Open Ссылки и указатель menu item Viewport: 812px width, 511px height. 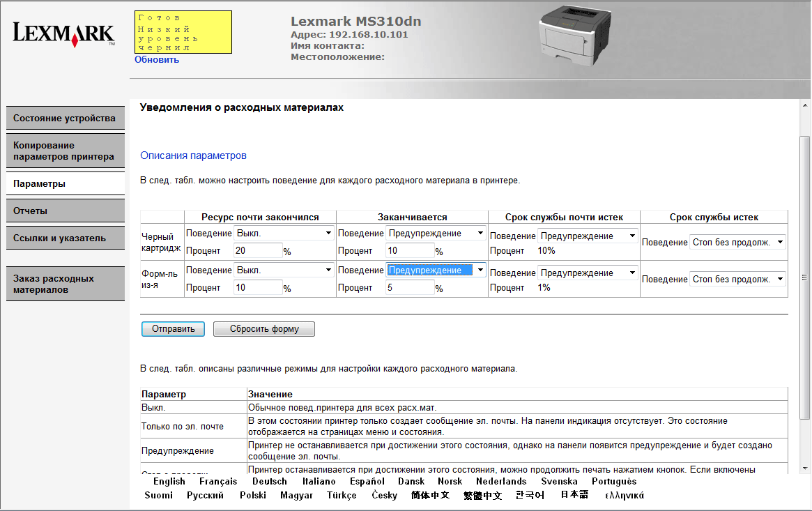66,238
